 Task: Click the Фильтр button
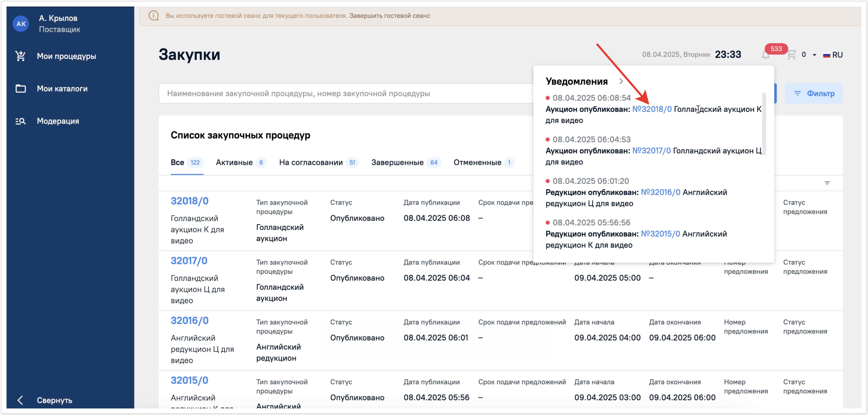(814, 94)
